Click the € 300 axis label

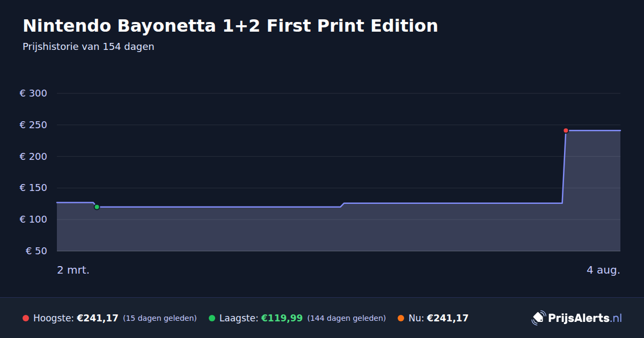(33, 93)
